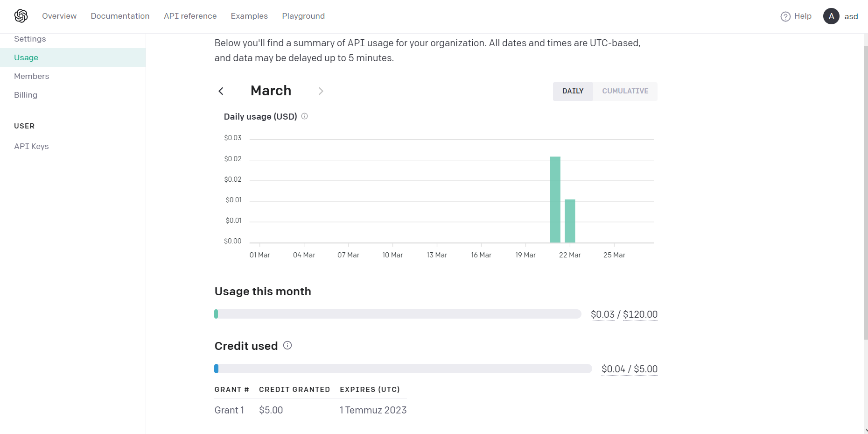Open the Playground tab
Screen dimensions: 868x434
303,16
